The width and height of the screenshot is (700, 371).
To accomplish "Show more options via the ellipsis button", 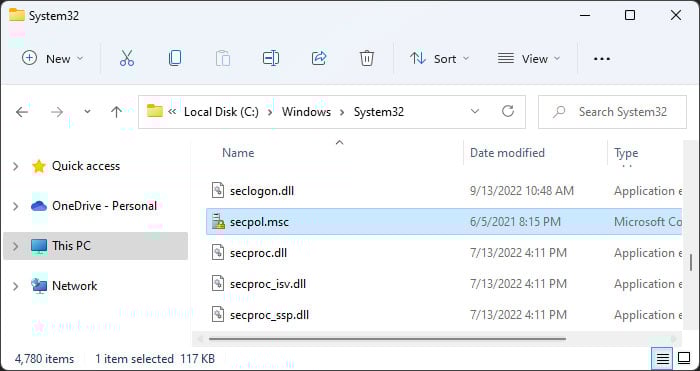I will click(602, 58).
